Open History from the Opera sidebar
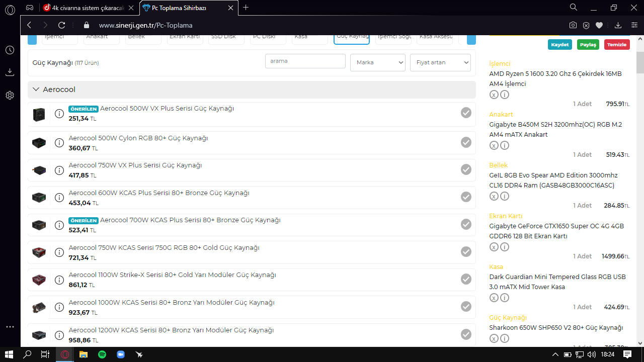Image resolution: width=644 pixels, height=362 pixels. coord(10,50)
